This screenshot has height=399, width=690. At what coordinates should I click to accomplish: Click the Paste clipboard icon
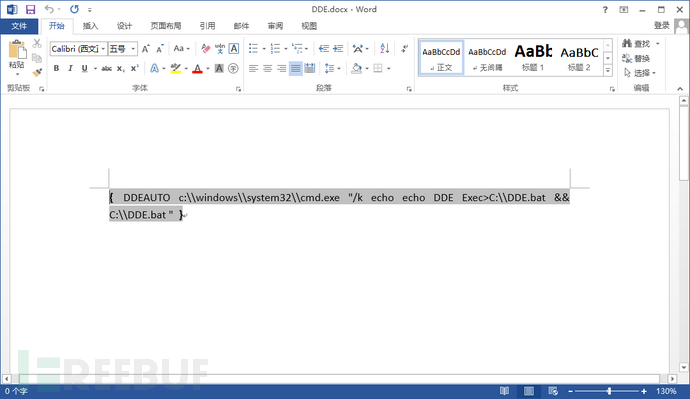[17, 55]
